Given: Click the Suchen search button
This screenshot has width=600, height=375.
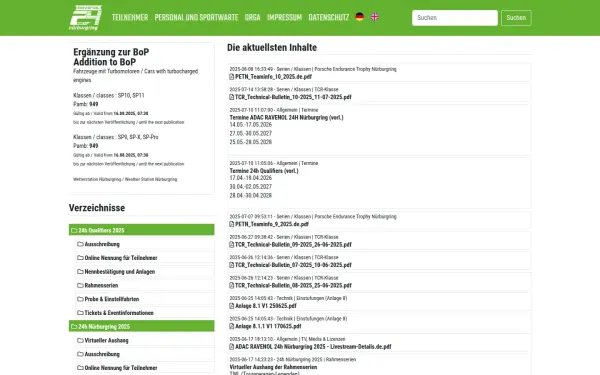Looking at the screenshot, I should 516,18.
